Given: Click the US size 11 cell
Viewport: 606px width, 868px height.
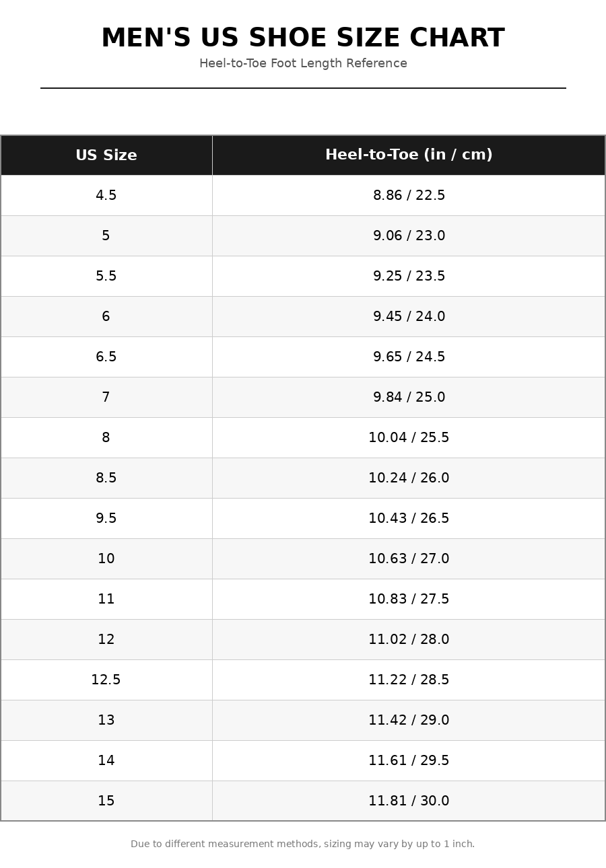Looking at the screenshot, I should pos(106,600).
